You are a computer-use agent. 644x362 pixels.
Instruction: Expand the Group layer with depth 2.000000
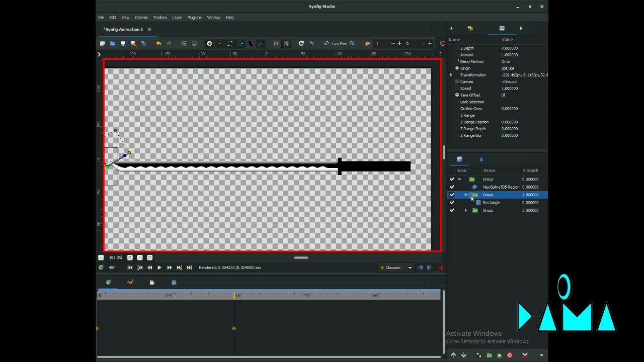[466, 211]
